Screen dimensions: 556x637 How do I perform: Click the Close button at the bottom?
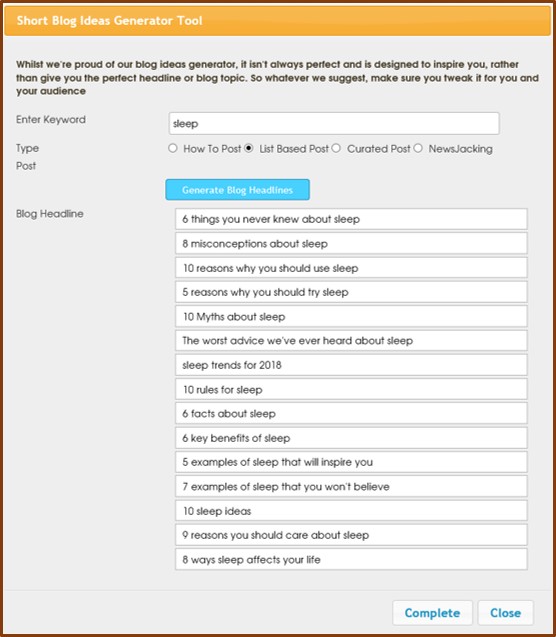[505, 613]
